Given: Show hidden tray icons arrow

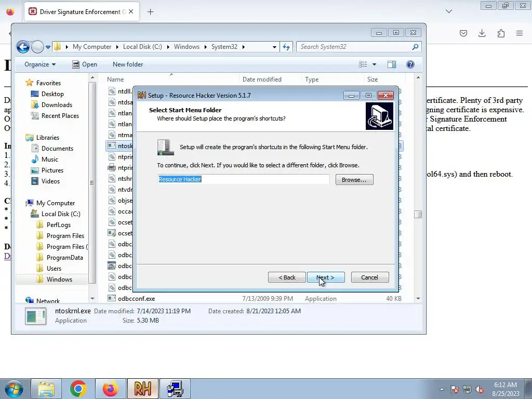Looking at the screenshot, I should (442, 389).
